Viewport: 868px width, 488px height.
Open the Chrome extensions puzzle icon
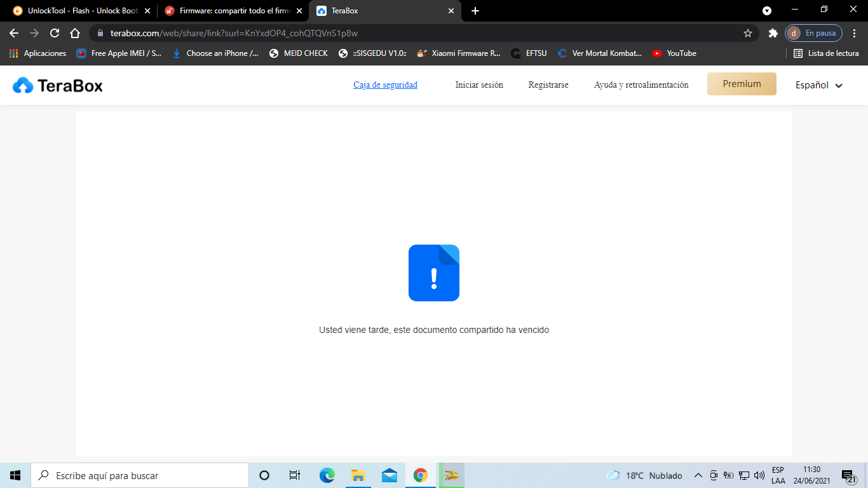point(773,33)
